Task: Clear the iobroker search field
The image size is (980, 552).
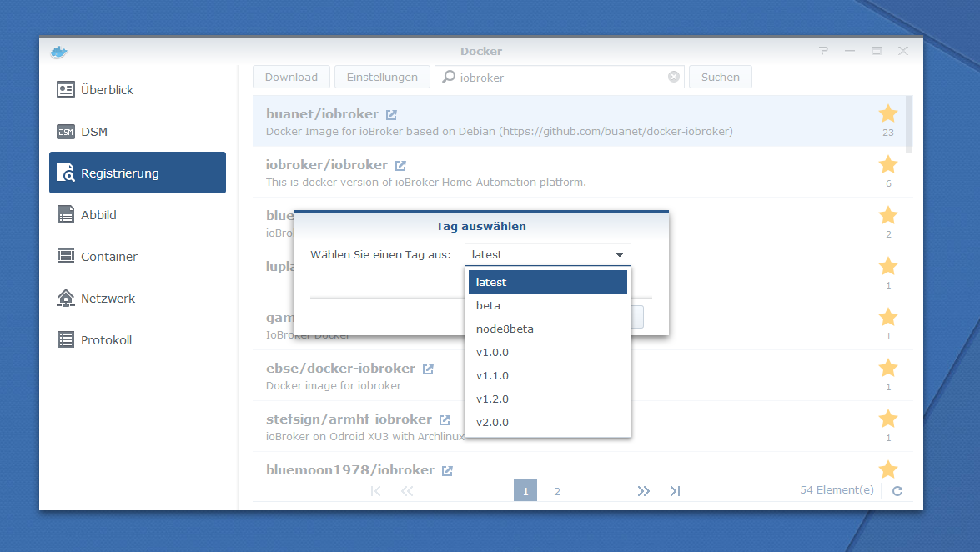Action: 674,77
